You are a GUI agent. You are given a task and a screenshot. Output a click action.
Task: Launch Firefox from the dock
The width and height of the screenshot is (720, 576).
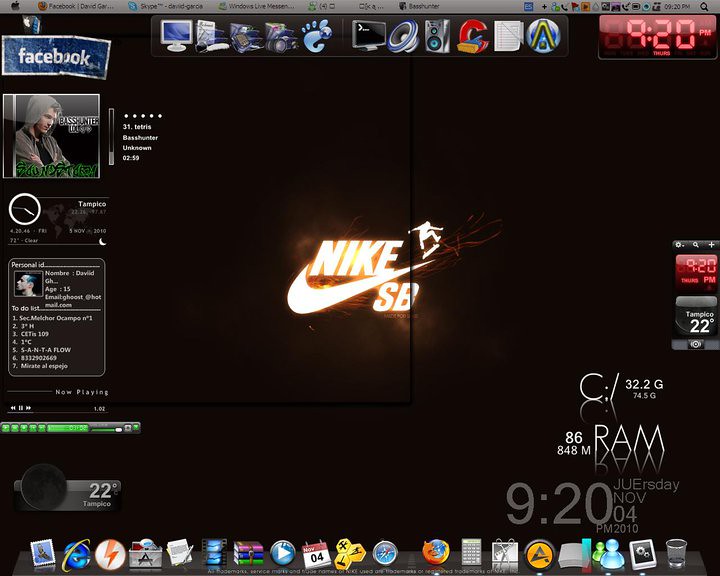436,553
